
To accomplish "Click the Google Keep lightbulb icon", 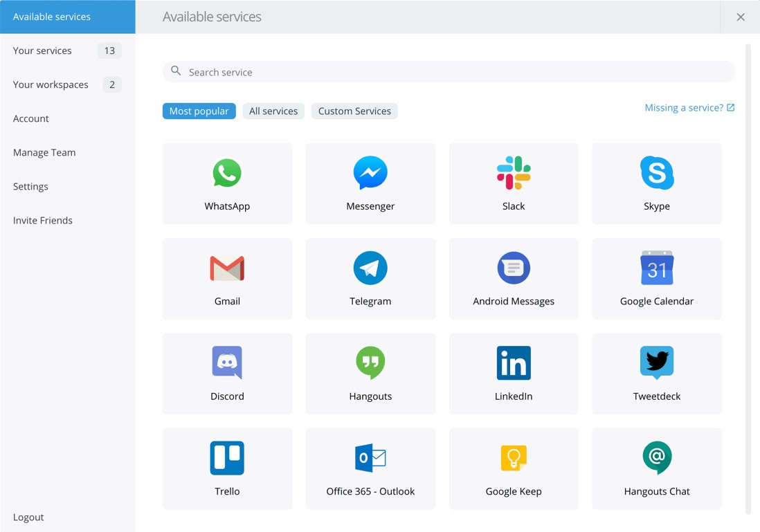I will (x=514, y=458).
